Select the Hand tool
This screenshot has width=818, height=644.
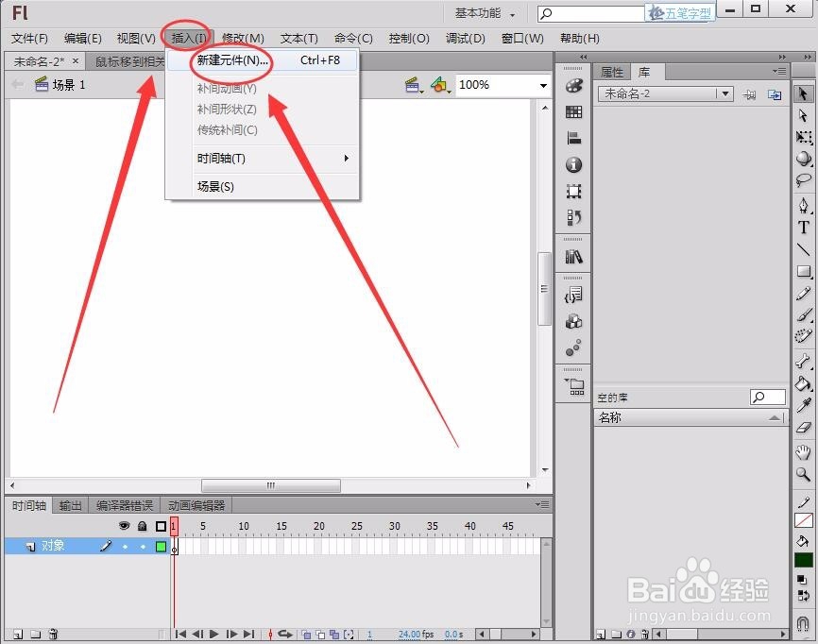pos(804,451)
